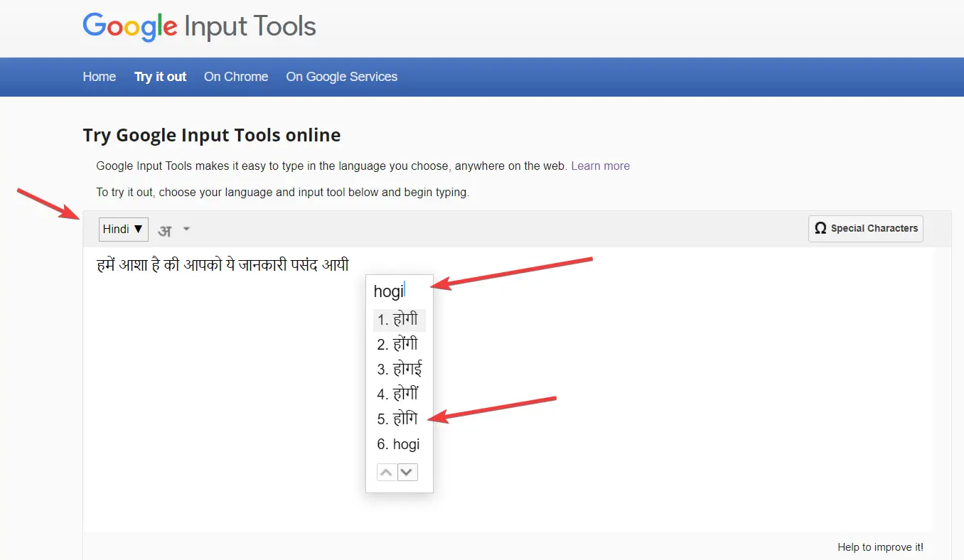
Task: Click the Hindi sentence in the text area
Action: pyautogui.click(x=223, y=265)
